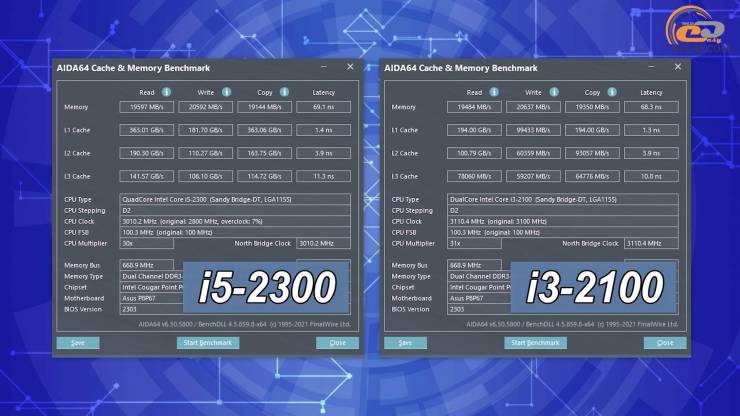The width and height of the screenshot is (740, 416).
Task: Click CPU Type field showing Core i5-2300
Action: pyautogui.click(x=235, y=199)
